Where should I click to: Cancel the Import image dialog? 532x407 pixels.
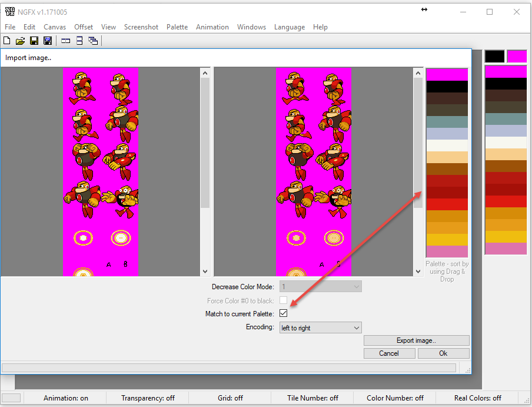click(x=389, y=353)
